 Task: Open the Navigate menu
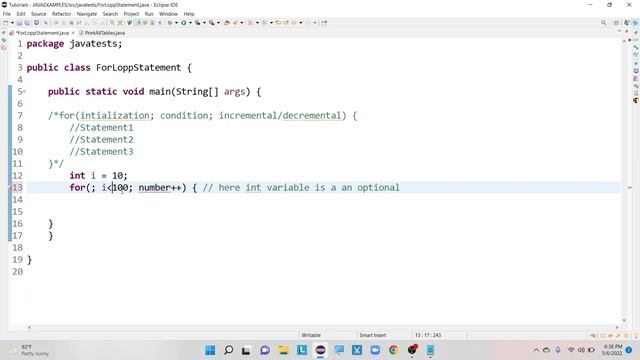pos(87,14)
